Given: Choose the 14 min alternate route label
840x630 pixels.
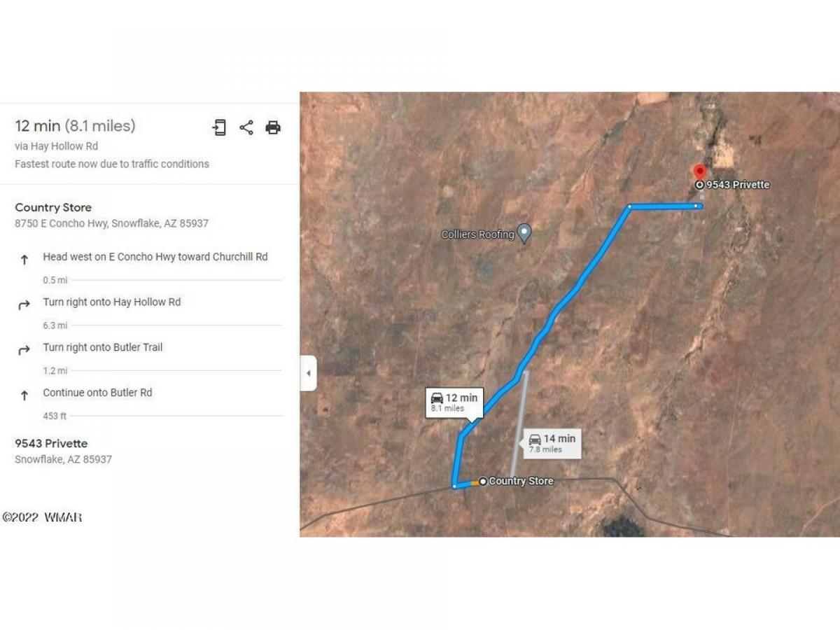Looking at the screenshot, I should [x=552, y=443].
